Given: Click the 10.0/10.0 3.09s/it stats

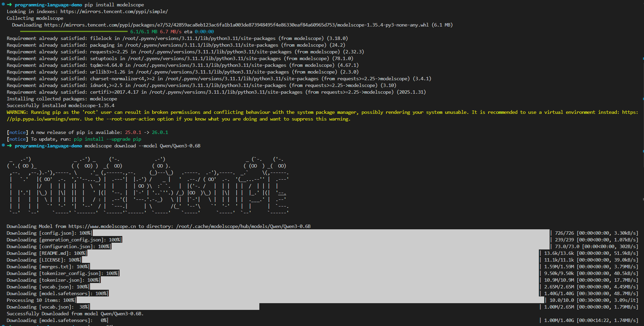Looking at the screenshot, I should point(594,300).
